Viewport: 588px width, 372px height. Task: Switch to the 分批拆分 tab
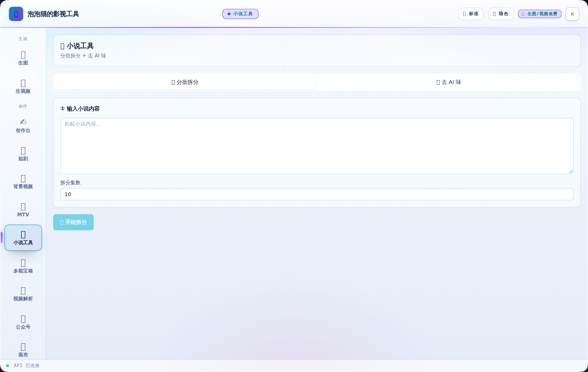pos(185,82)
